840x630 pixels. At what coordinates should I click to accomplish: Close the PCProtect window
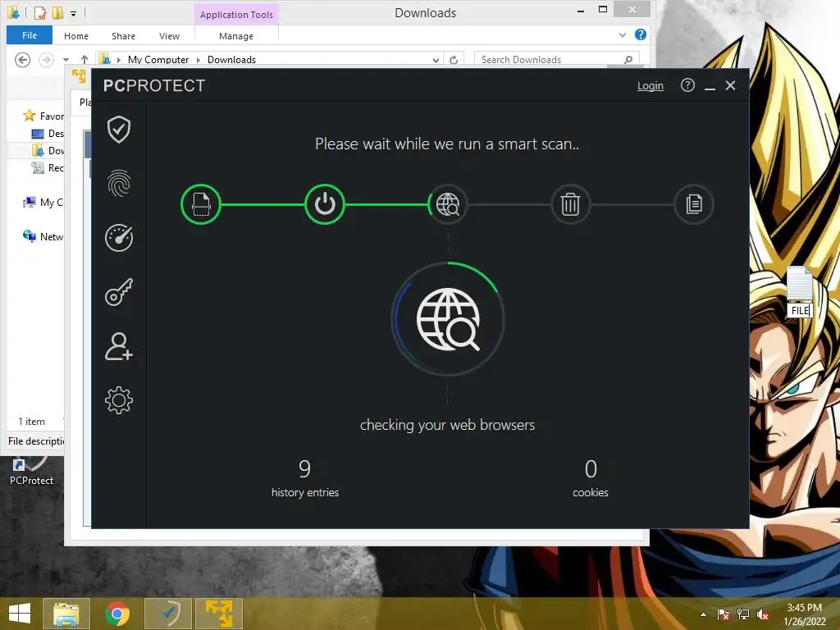[x=730, y=85]
